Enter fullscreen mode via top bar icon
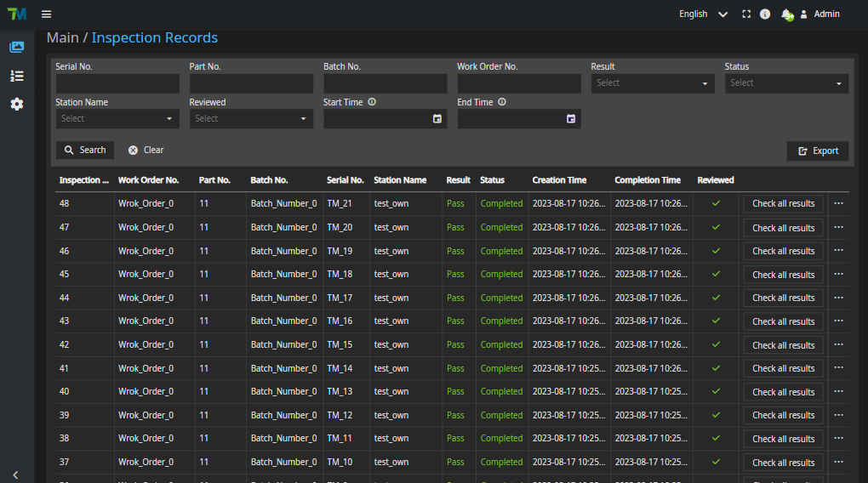 [x=746, y=14]
